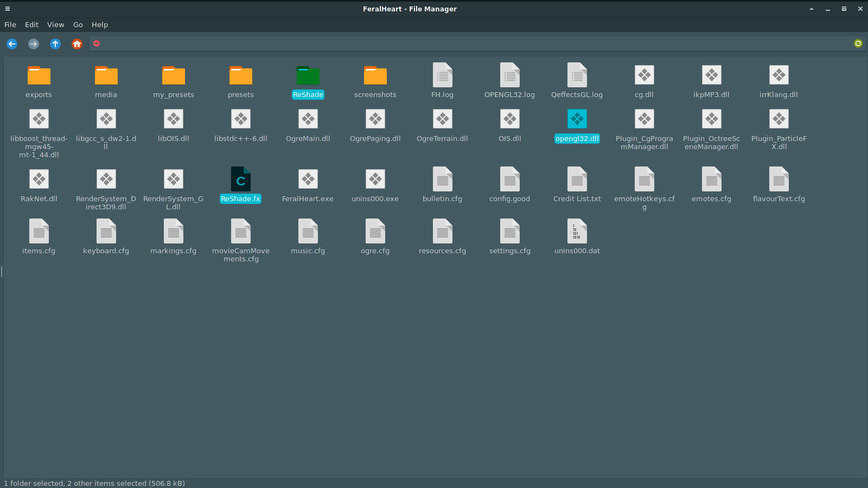
Task: Click the ogre.cfg file name
Action: click(x=375, y=251)
